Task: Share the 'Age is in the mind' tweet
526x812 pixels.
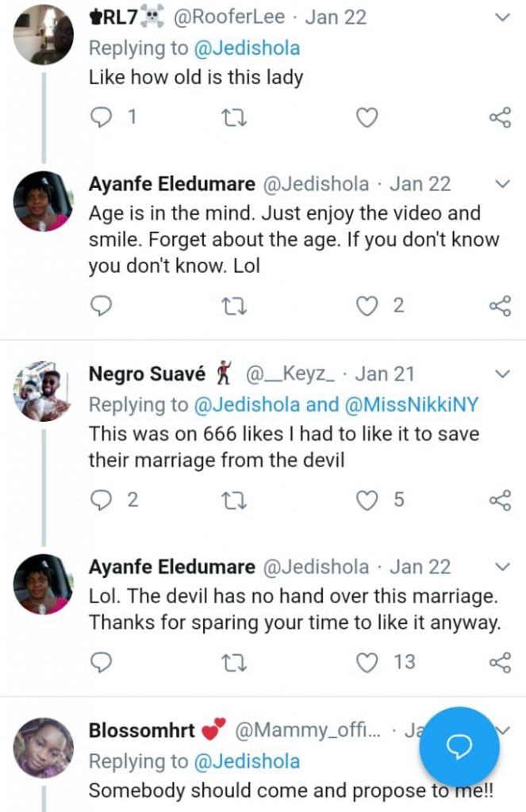Action: pyautogui.click(x=499, y=306)
